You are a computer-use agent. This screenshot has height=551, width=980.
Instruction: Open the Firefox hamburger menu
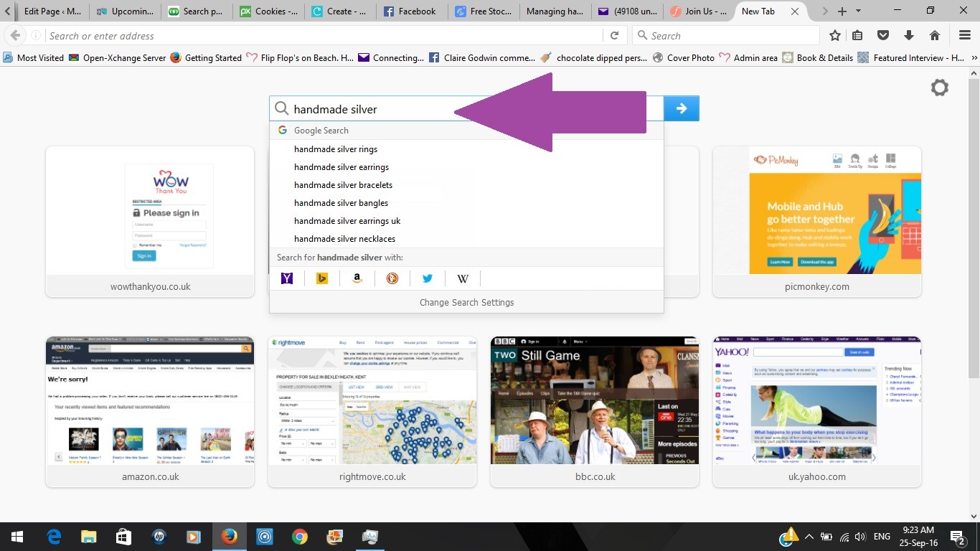click(965, 35)
